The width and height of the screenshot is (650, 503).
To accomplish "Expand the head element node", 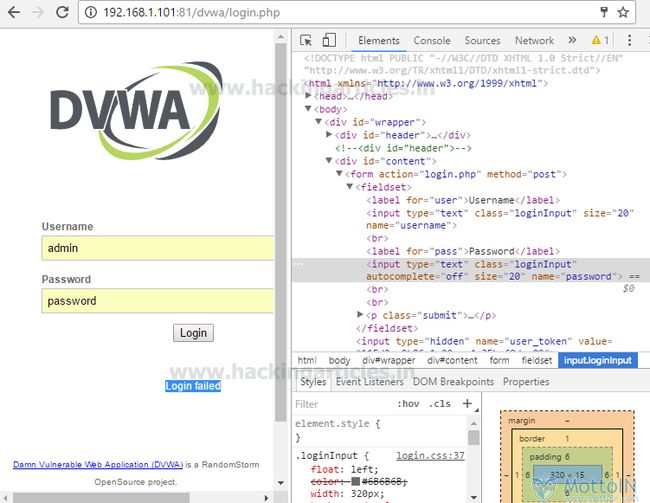I will coord(308,96).
